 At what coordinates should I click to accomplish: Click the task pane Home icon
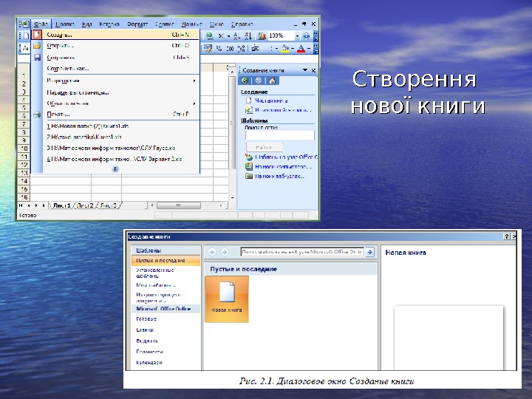pyautogui.click(x=272, y=81)
